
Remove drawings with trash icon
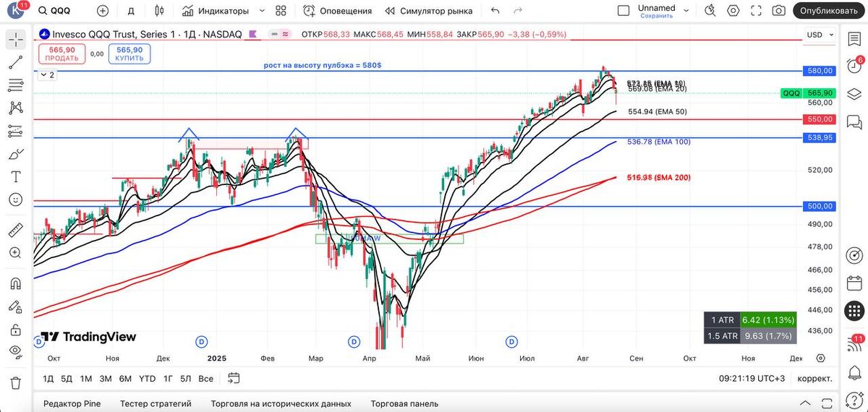16,382
